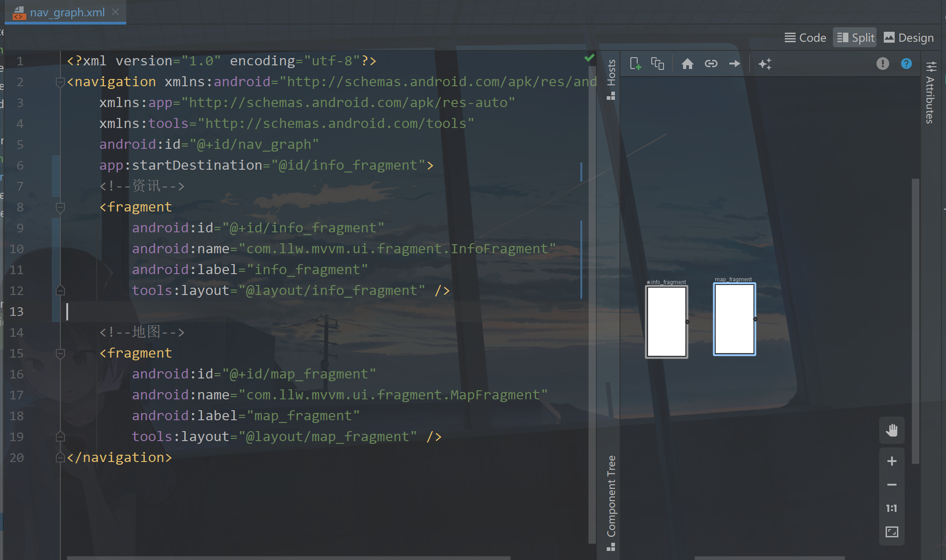Screen dimensions: 946x560
Task: Click the design surface horizontal scrollbar
Action: click(x=769, y=558)
